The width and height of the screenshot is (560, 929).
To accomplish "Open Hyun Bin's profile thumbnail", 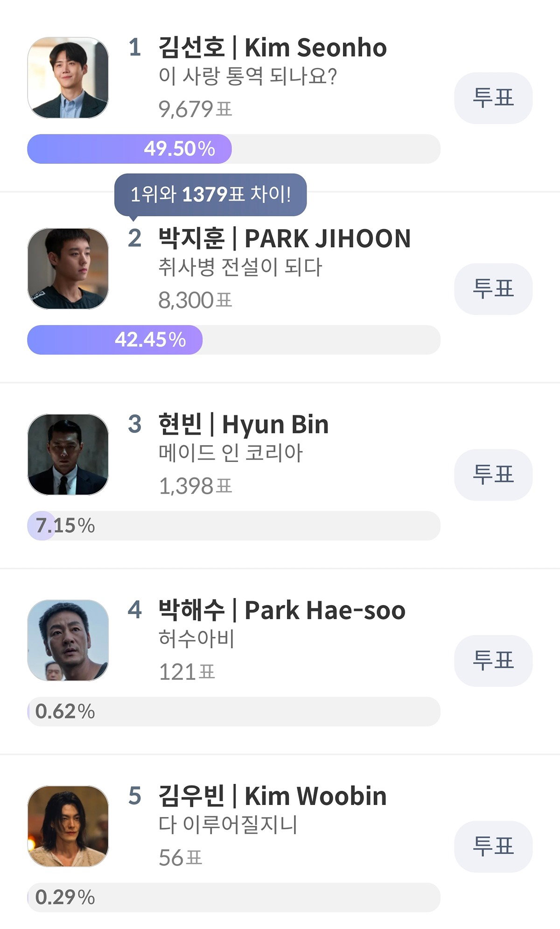I will [x=68, y=454].
